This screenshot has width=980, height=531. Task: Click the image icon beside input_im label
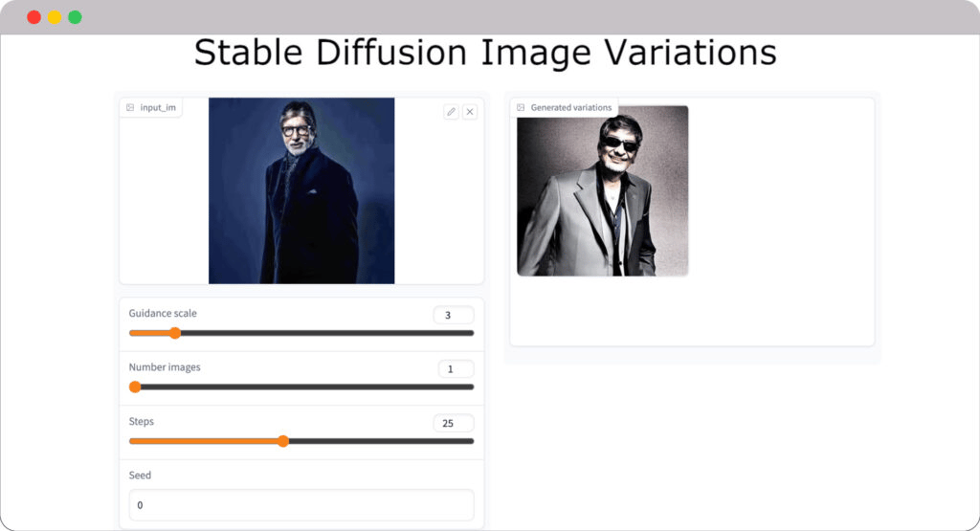tap(130, 107)
